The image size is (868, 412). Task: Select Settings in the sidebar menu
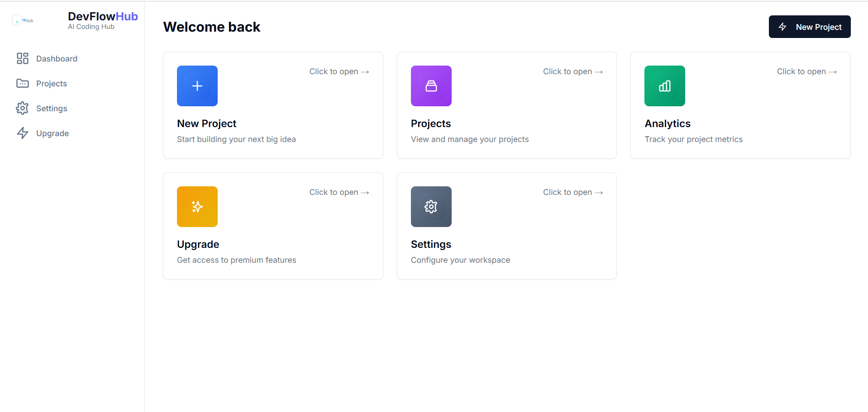click(x=52, y=108)
